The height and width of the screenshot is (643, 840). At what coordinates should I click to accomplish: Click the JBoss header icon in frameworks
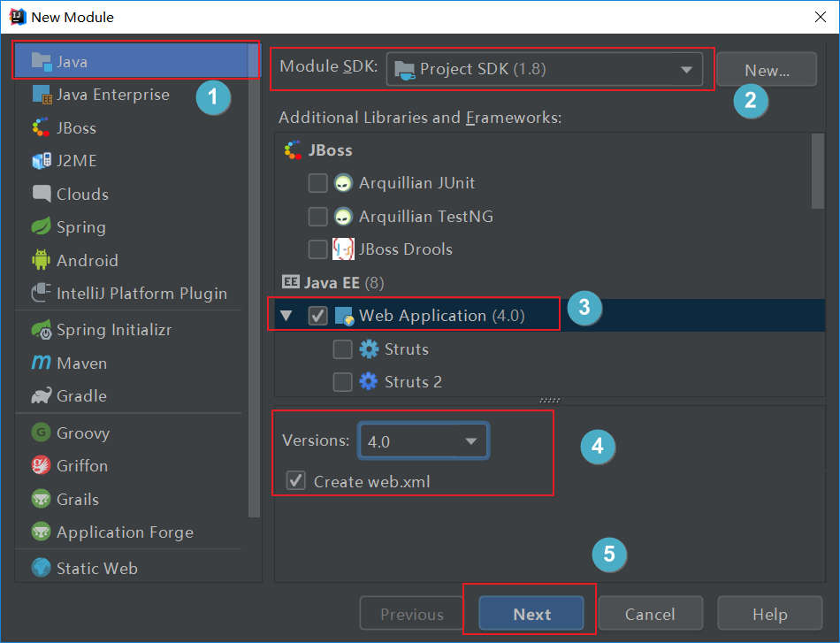293,150
